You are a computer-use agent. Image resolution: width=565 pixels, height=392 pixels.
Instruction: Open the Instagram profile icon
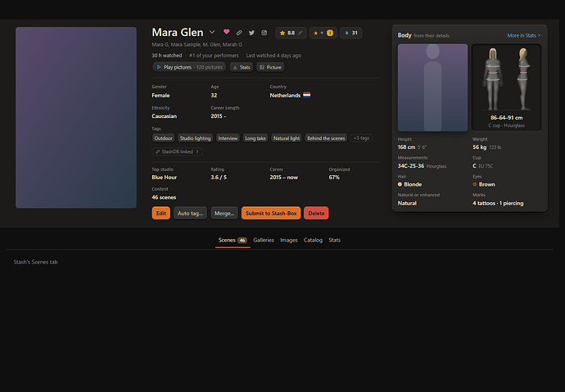(x=264, y=33)
